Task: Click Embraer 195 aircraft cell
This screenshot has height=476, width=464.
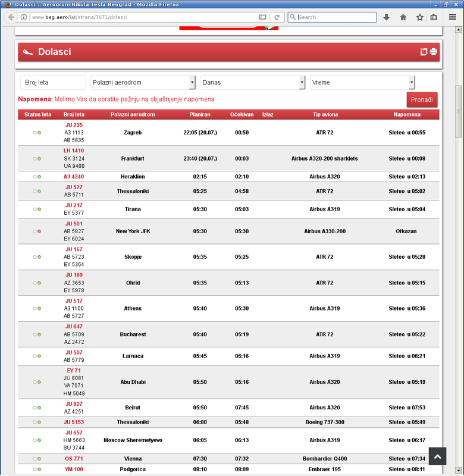Action: pos(325,469)
